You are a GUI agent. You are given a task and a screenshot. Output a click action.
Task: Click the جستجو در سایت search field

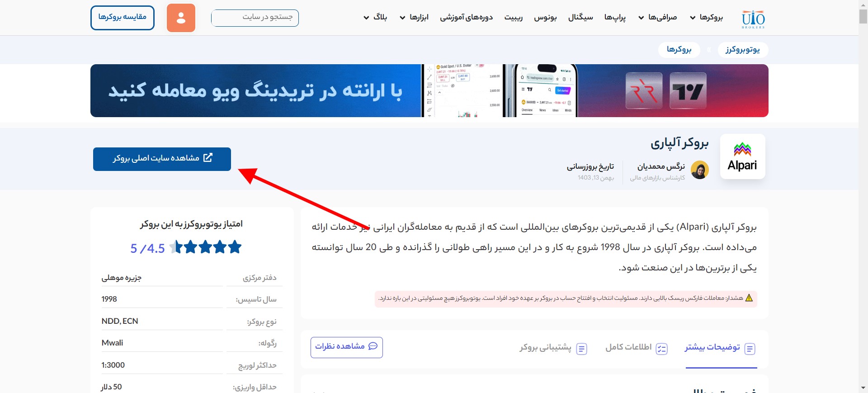(x=255, y=18)
